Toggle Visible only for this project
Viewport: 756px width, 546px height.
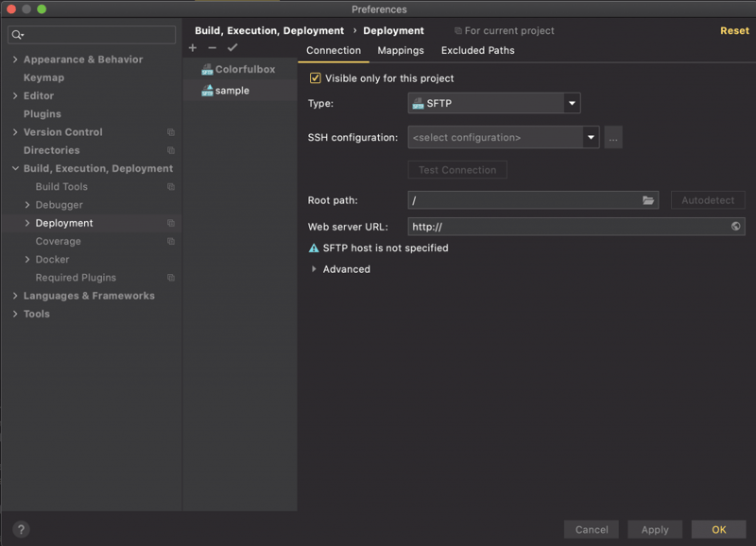click(316, 78)
